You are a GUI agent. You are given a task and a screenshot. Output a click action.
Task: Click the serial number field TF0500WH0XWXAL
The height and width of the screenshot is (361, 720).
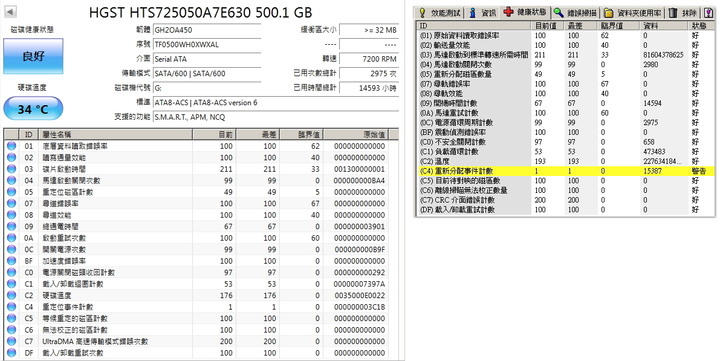point(207,44)
